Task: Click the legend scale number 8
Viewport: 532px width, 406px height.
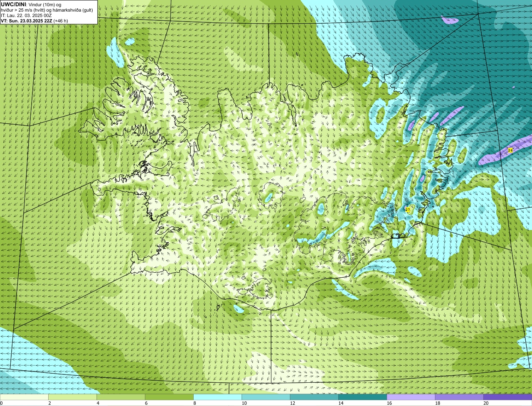Action: click(194, 403)
